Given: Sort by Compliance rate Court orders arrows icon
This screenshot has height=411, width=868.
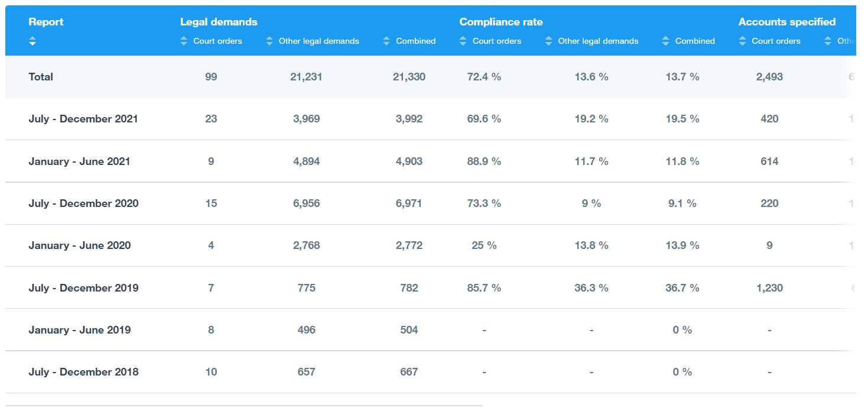Looking at the screenshot, I should (463, 41).
